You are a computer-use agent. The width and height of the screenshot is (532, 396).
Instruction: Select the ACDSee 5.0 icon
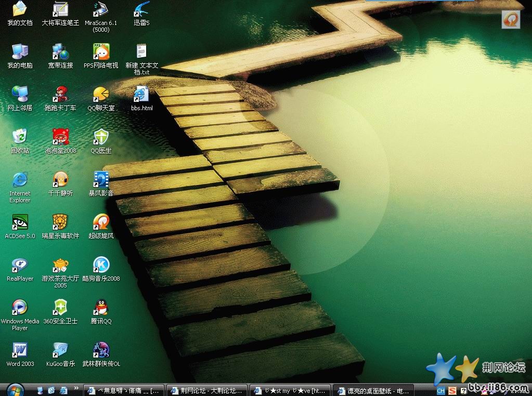[20, 222]
